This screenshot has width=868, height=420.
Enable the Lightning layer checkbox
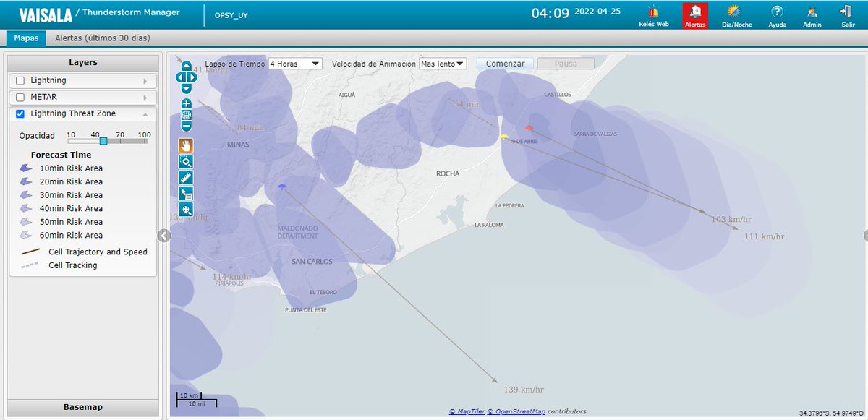click(x=20, y=80)
